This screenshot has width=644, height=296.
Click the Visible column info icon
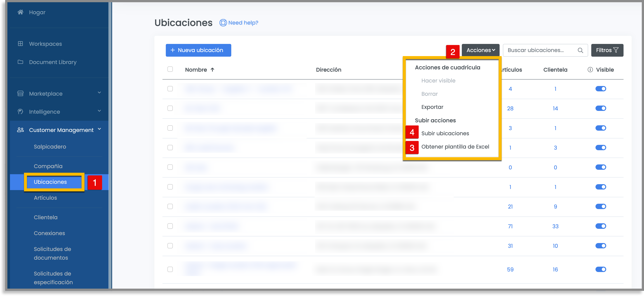(x=590, y=70)
